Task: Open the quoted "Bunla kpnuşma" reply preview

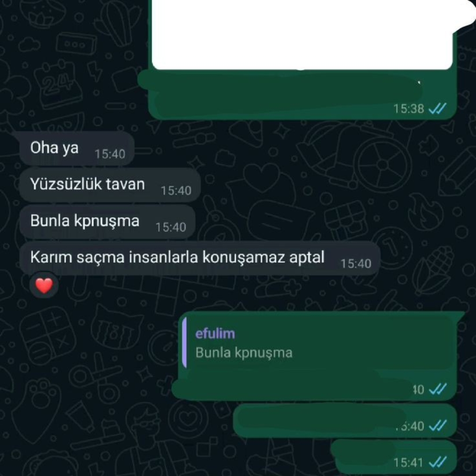Action: tap(319, 343)
